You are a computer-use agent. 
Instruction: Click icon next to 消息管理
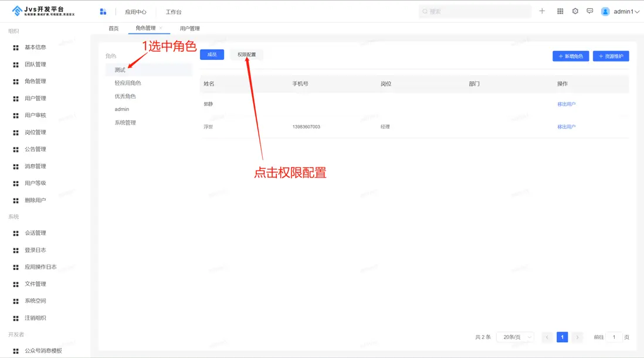pyautogui.click(x=16, y=167)
